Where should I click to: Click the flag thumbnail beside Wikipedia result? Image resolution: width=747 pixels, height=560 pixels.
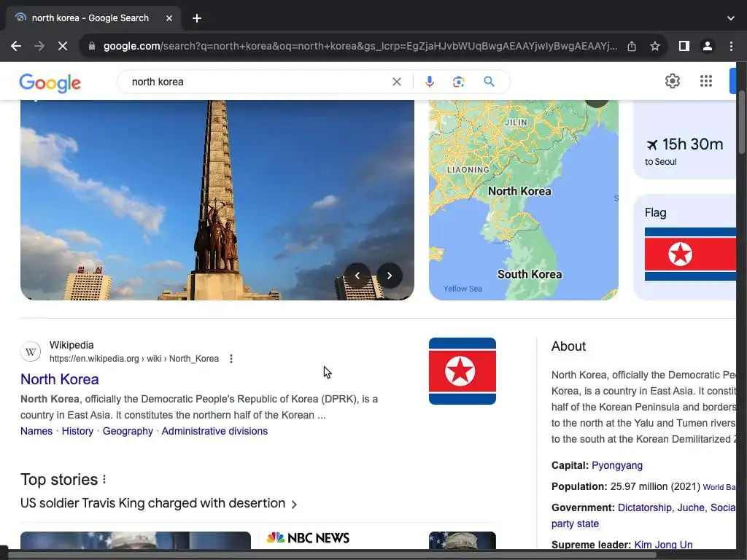(462, 371)
